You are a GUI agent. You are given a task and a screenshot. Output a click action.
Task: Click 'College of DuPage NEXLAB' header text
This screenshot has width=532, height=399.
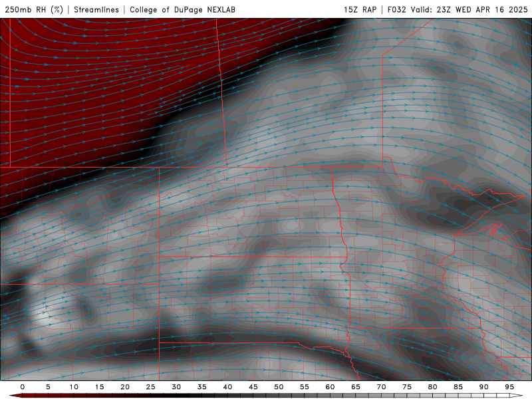(182, 9)
